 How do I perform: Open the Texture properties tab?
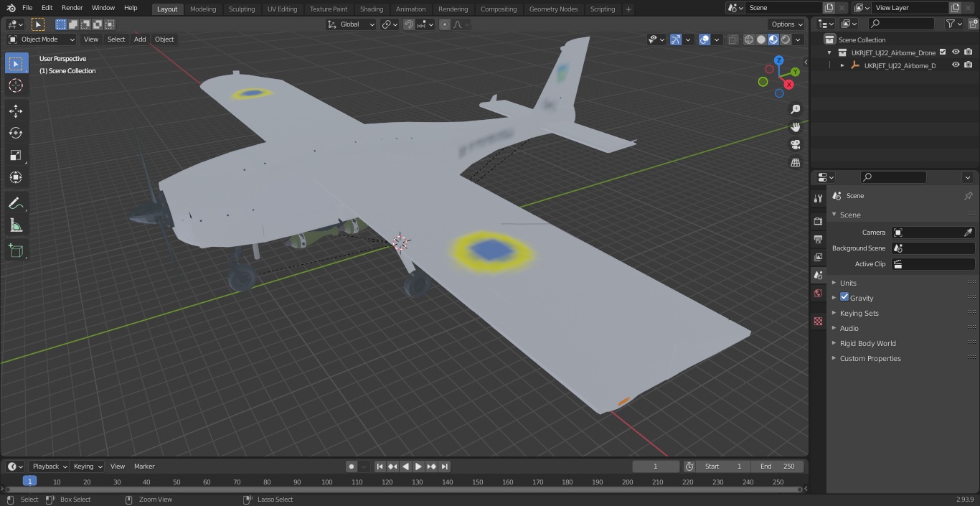818,321
